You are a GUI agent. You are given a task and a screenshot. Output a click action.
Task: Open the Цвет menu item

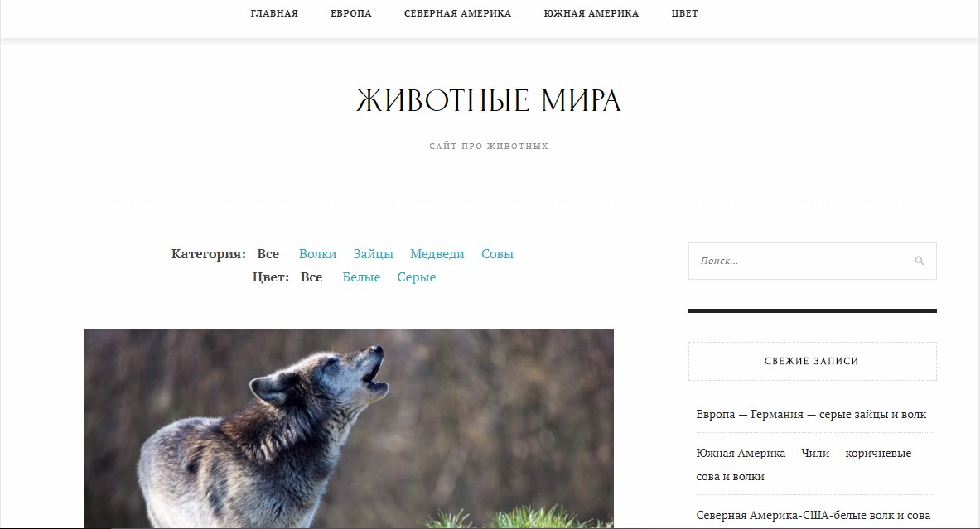coord(685,13)
